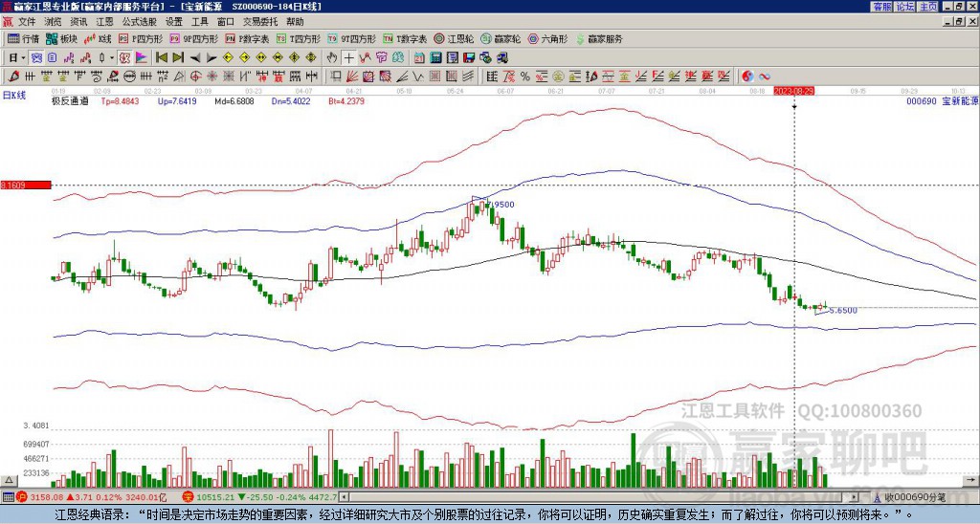The width and height of the screenshot is (980, 524).
Task: Open the 公式选股 menu
Action: click(x=140, y=22)
